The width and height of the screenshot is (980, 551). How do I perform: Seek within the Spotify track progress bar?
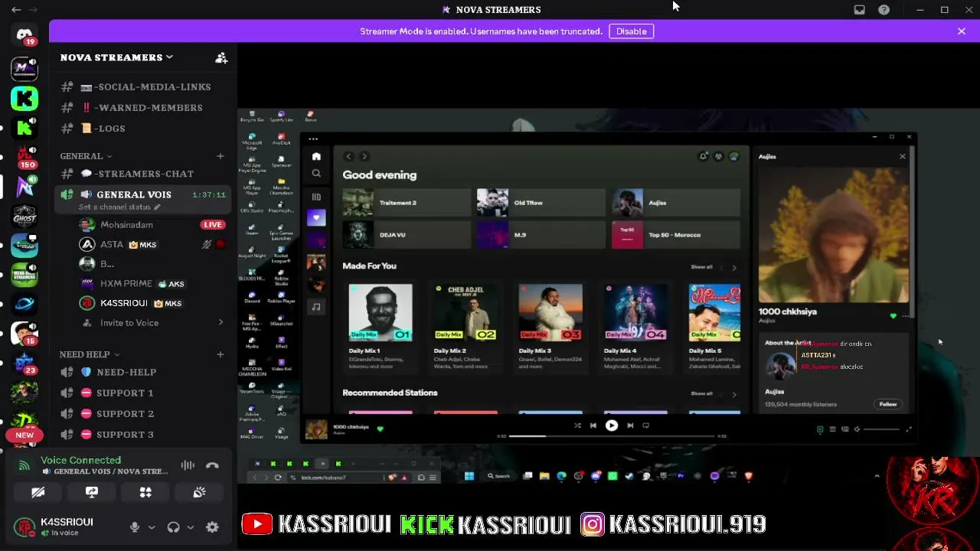tap(611, 436)
